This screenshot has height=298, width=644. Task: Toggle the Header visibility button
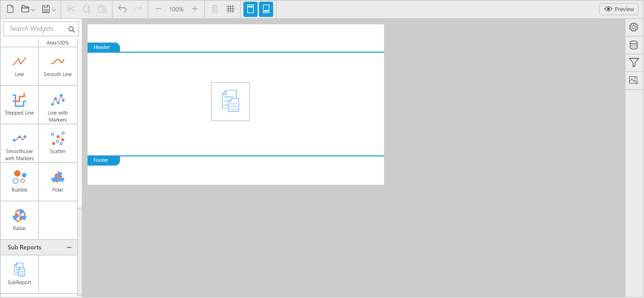[251, 9]
